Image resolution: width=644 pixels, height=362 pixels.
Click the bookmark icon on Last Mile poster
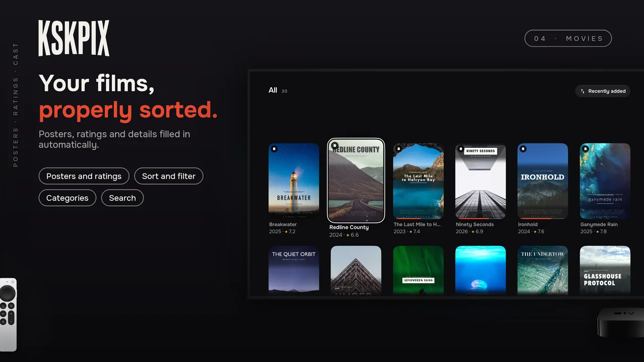pyautogui.click(x=399, y=149)
